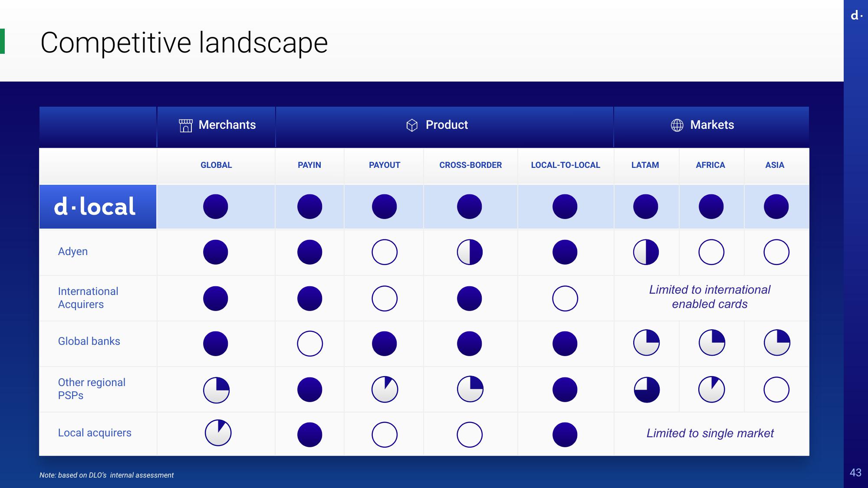Click the d·local full circle icon in PAYIN column

(x=310, y=206)
